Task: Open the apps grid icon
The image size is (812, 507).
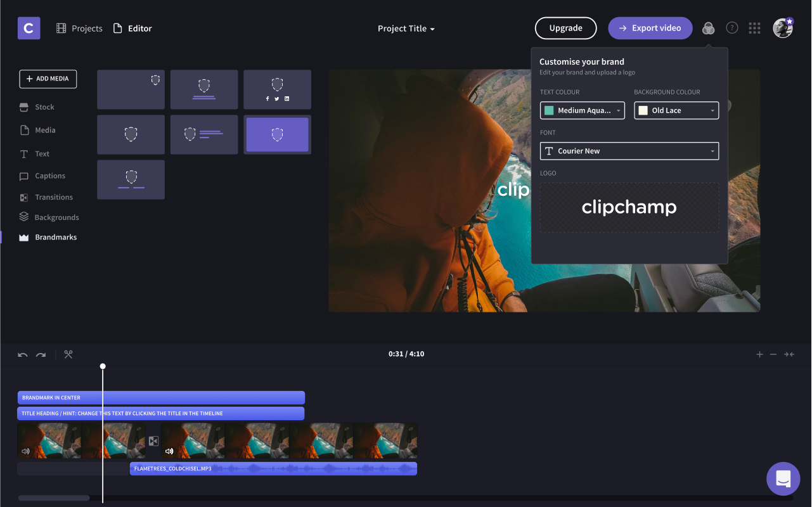Action: [754, 28]
